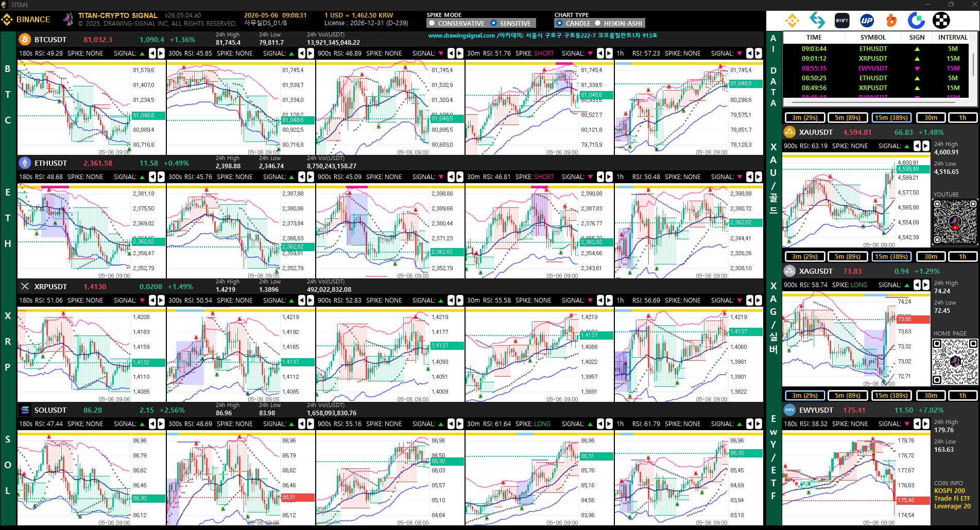980x530 pixels.
Task: Select the Bitget teal arrows exchange icon
Action: [x=817, y=21]
